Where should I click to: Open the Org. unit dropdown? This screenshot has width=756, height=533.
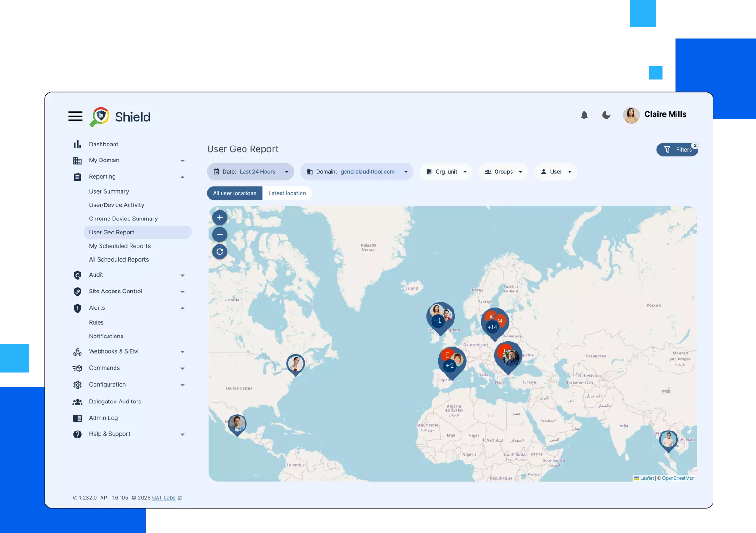click(x=446, y=172)
